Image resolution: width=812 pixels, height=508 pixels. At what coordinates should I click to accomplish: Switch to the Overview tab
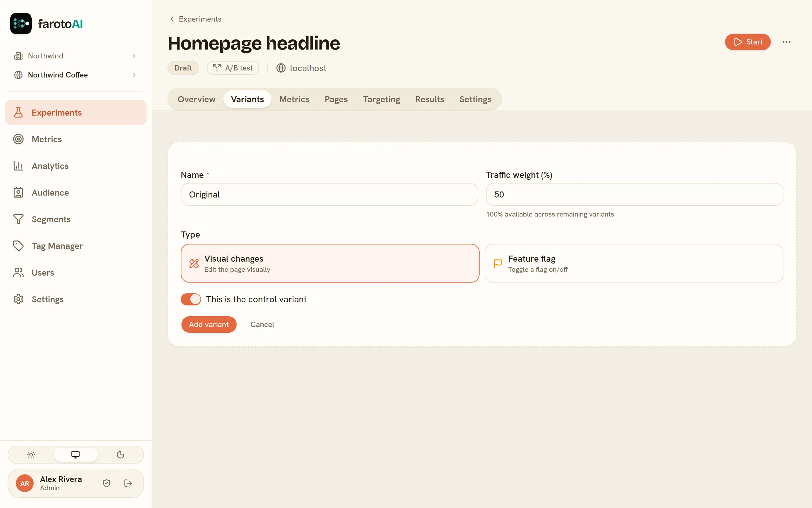(x=196, y=99)
